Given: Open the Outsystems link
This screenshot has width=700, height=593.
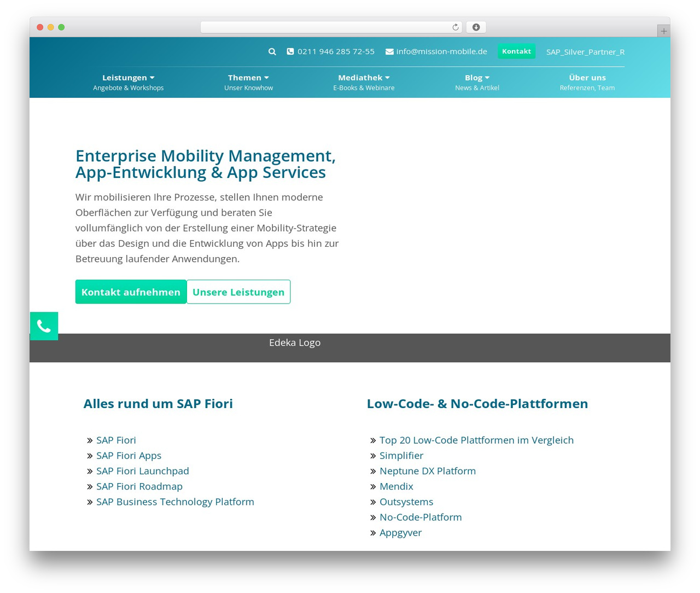Looking at the screenshot, I should point(406,502).
